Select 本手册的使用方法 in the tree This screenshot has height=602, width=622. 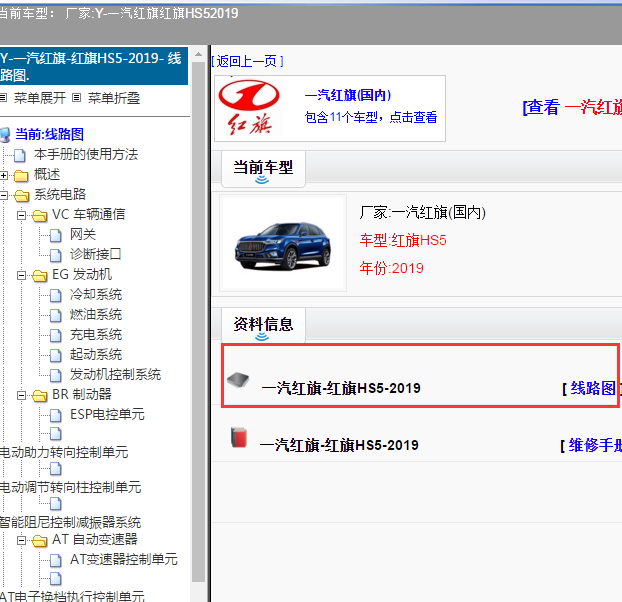86,155
